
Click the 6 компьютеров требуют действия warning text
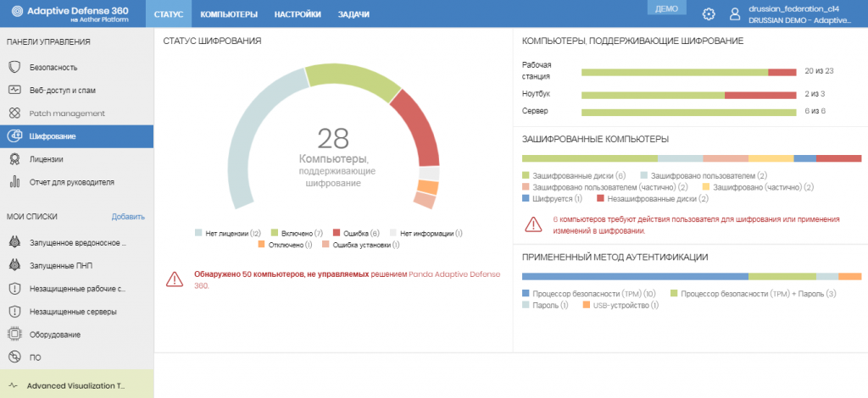697,225
